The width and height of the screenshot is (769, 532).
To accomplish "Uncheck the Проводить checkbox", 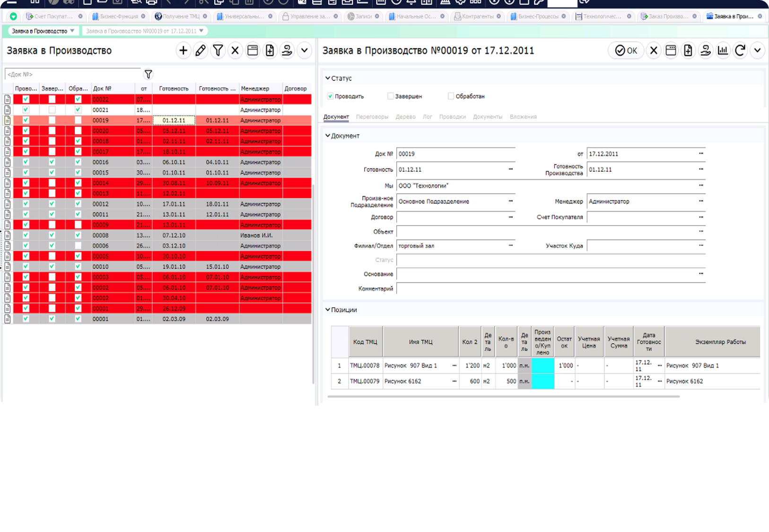I will [330, 96].
